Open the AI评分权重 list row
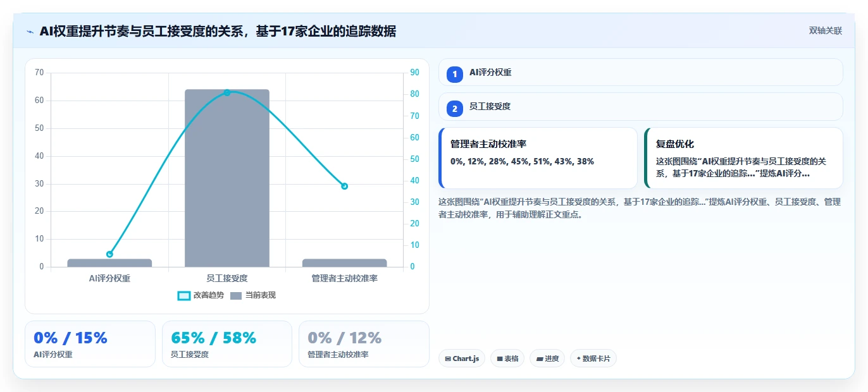Viewport: 868px width, 392px height. [640, 72]
